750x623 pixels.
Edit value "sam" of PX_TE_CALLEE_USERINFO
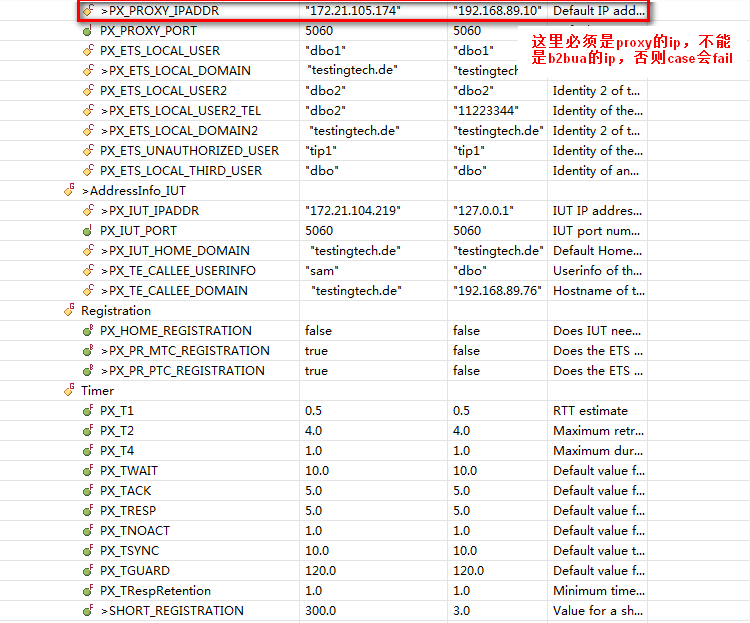tap(322, 271)
